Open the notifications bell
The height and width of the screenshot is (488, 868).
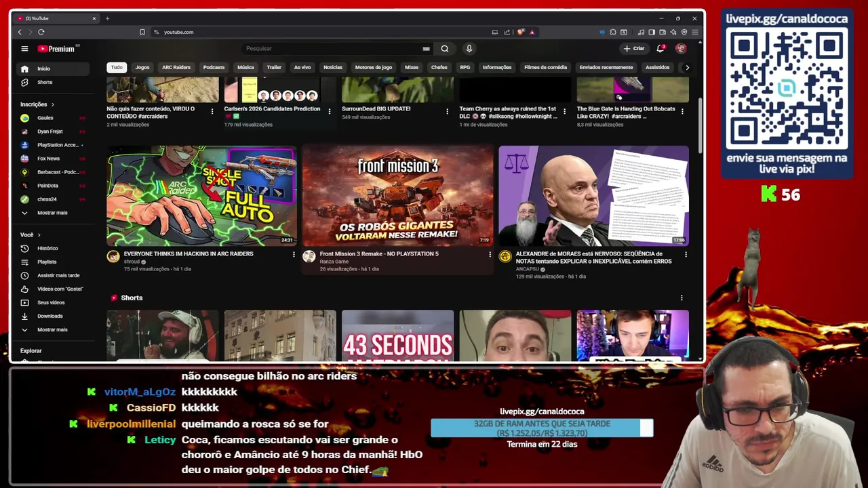pos(660,49)
